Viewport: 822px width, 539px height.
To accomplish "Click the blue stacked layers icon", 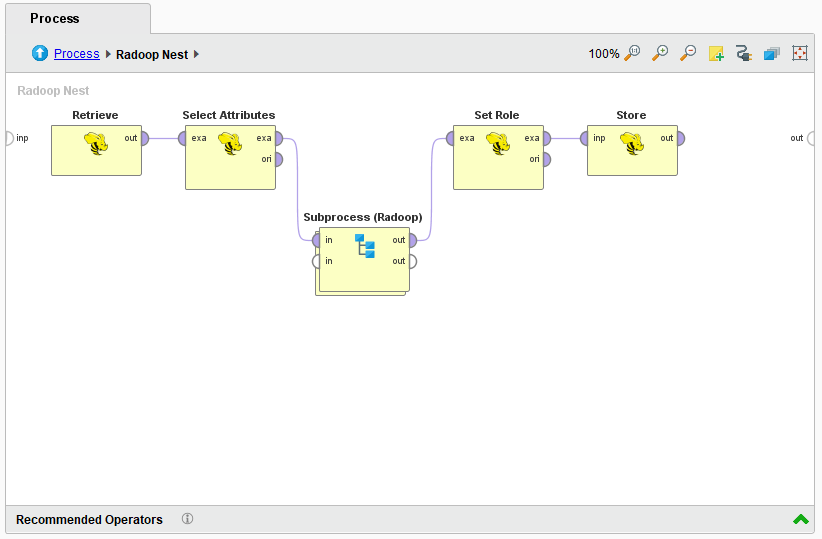I will tap(771, 53).
